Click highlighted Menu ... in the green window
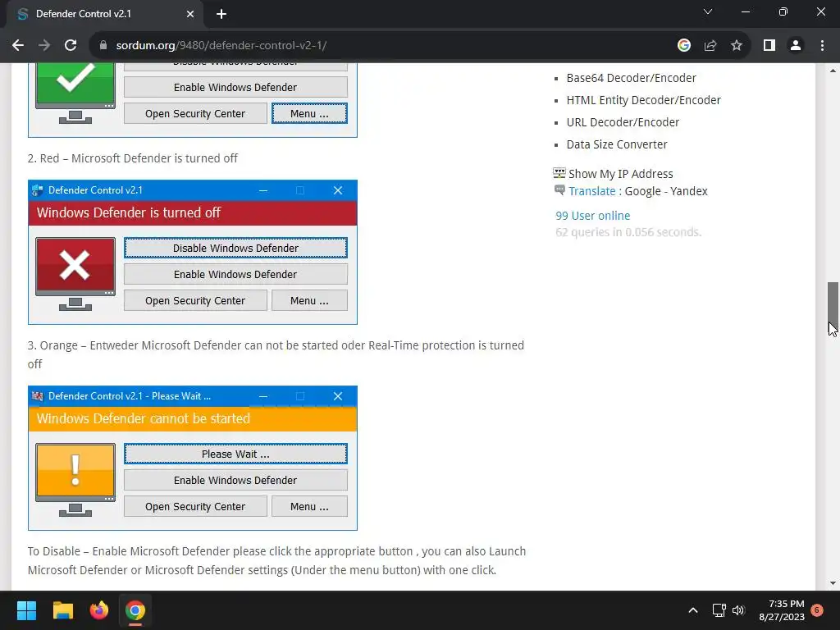The image size is (840, 630). tap(309, 113)
